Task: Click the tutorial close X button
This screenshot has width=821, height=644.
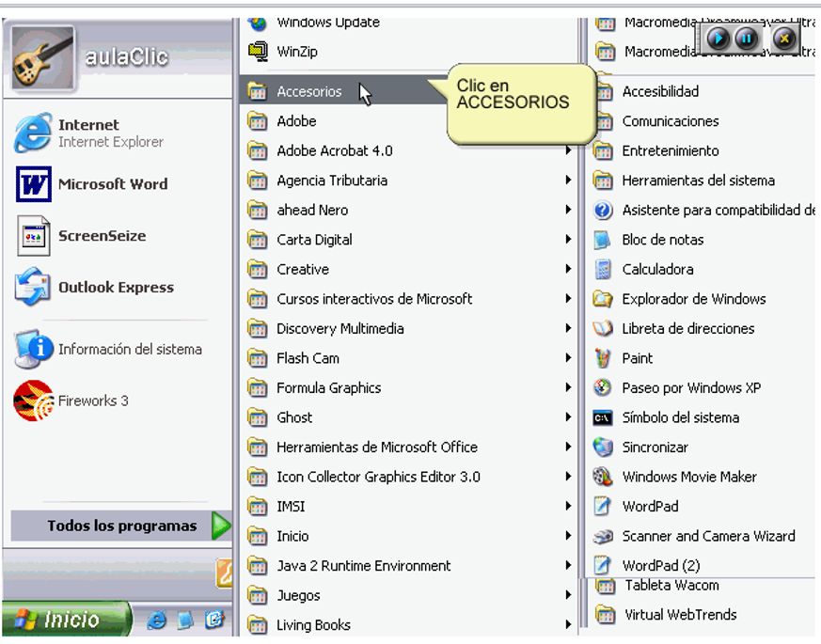Action: pyautogui.click(x=783, y=39)
